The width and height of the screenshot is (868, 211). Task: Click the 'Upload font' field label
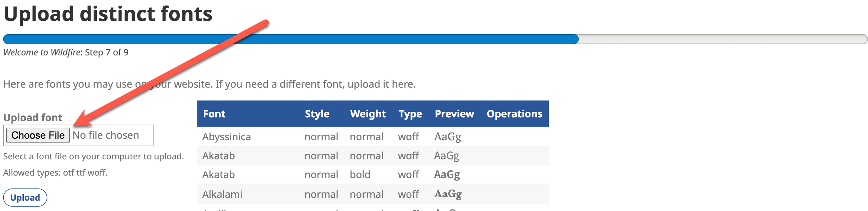[33, 117]
